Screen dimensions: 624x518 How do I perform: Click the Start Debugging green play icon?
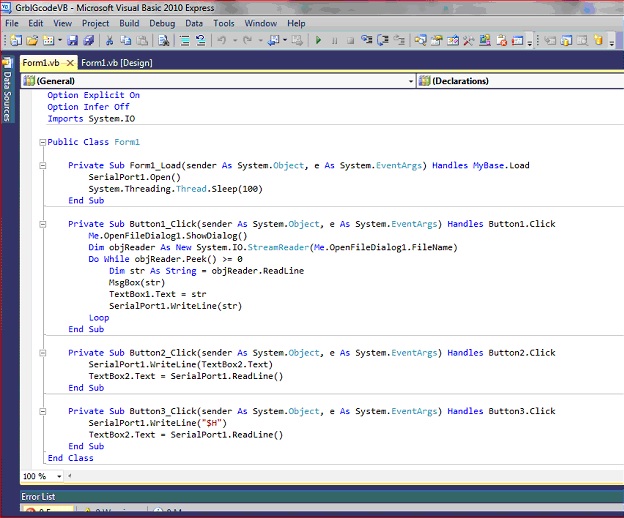coord(318,41)
